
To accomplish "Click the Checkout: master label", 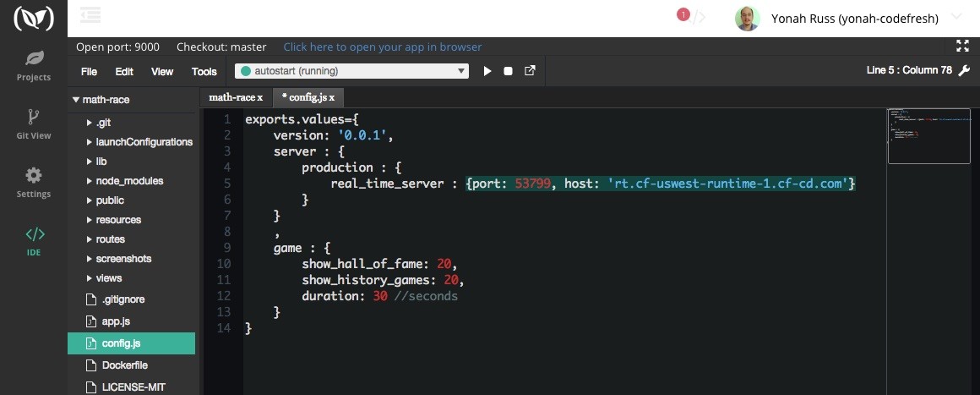I will [x=221, y=47].
